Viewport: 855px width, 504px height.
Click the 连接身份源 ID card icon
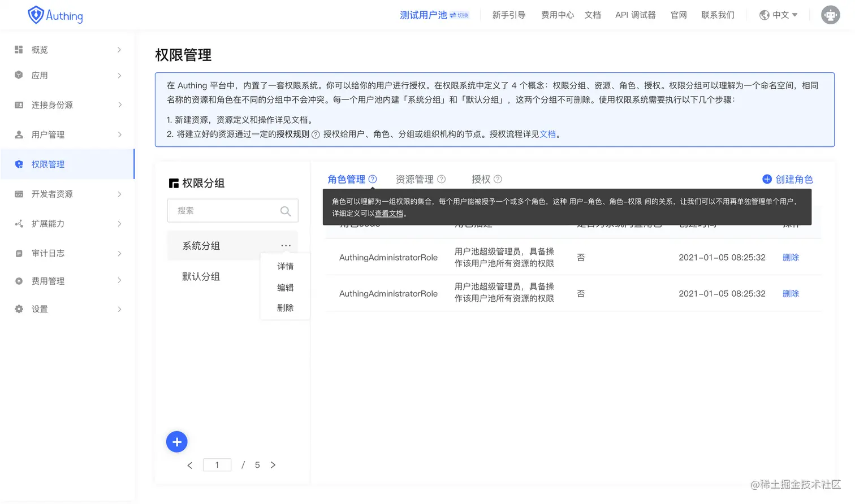coord(19,105)
